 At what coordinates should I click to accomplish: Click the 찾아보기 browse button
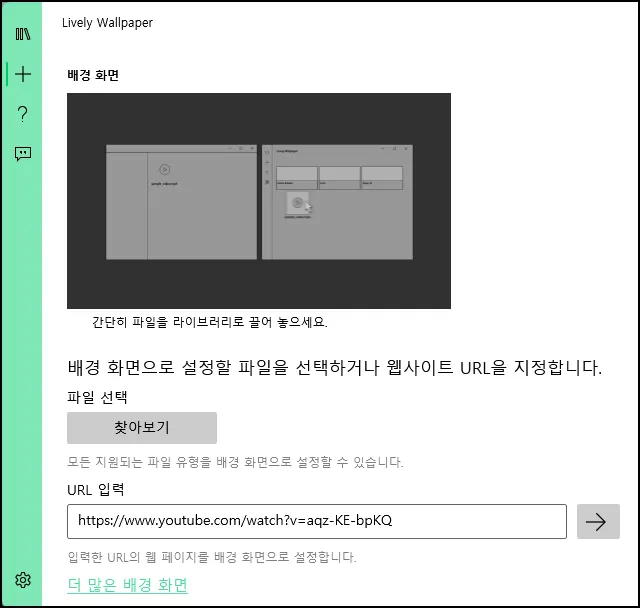142,428
